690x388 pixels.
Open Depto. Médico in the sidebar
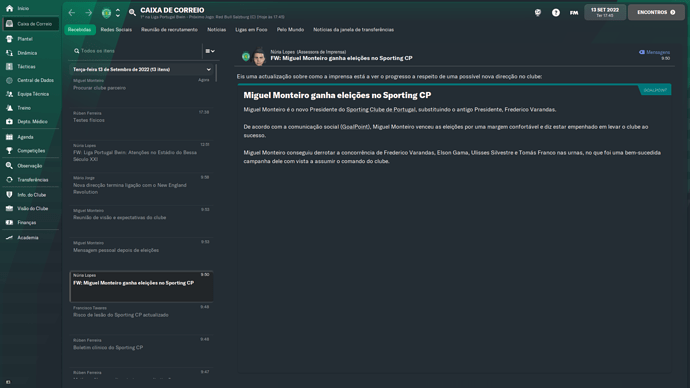[x=30, y=121]
